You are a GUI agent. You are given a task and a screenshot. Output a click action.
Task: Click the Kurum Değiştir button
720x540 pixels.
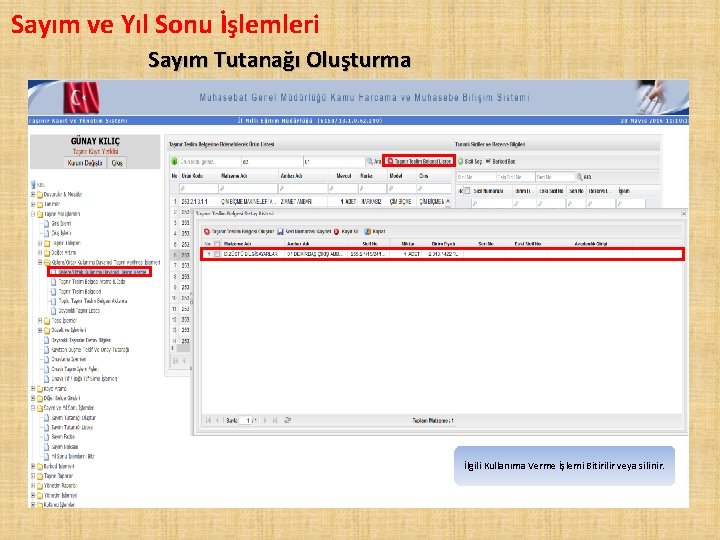coord(85,163)
